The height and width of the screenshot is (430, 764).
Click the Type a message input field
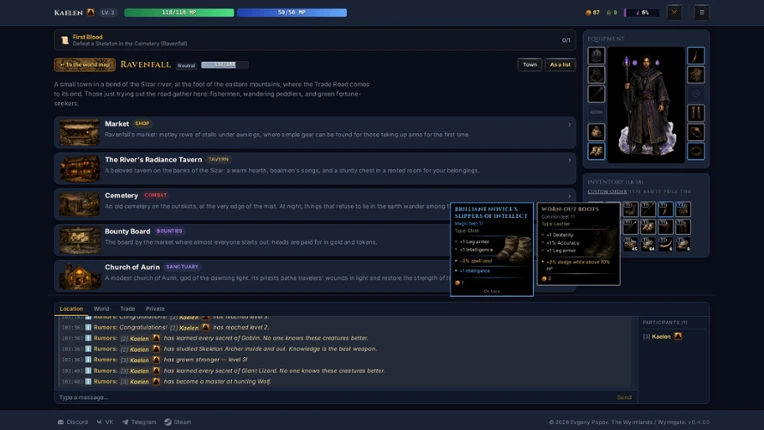tap(336, 397)
